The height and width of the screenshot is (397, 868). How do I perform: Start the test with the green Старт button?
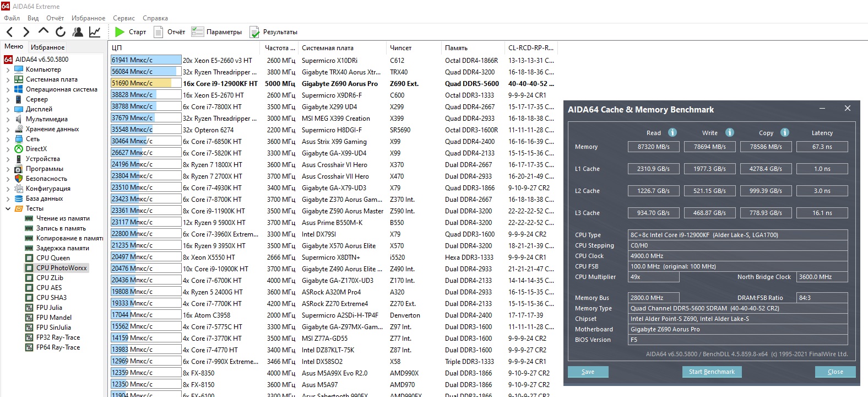131,32
